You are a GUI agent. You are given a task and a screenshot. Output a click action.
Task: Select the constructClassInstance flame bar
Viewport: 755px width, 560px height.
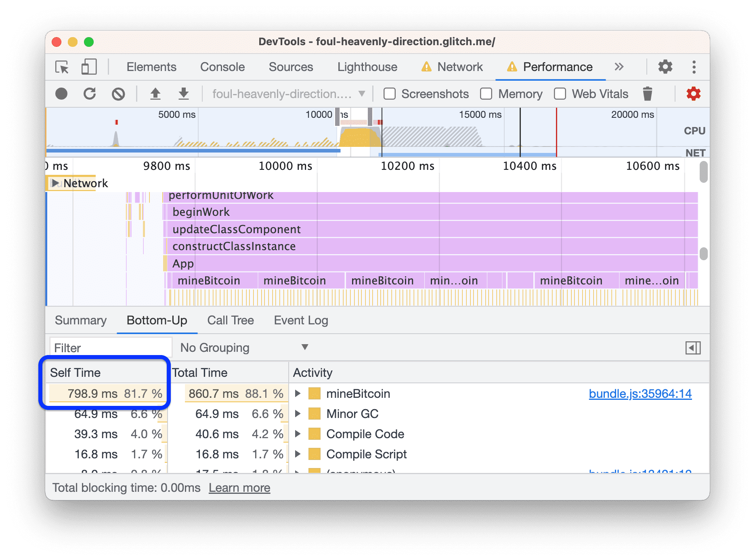coord(432,247)
